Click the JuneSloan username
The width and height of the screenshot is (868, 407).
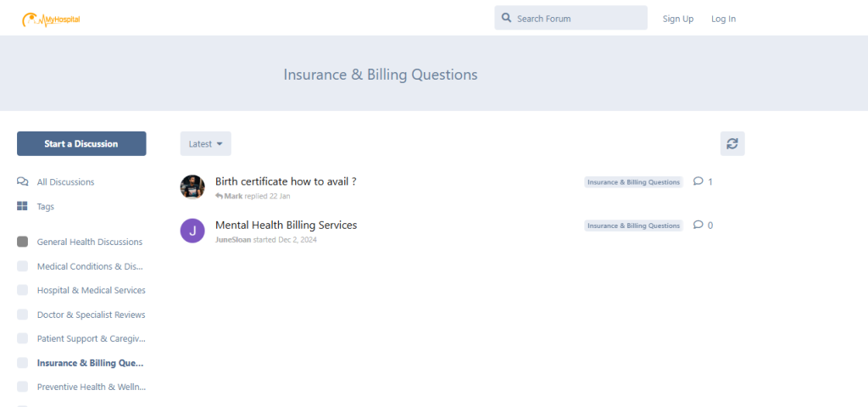[233, 240]
